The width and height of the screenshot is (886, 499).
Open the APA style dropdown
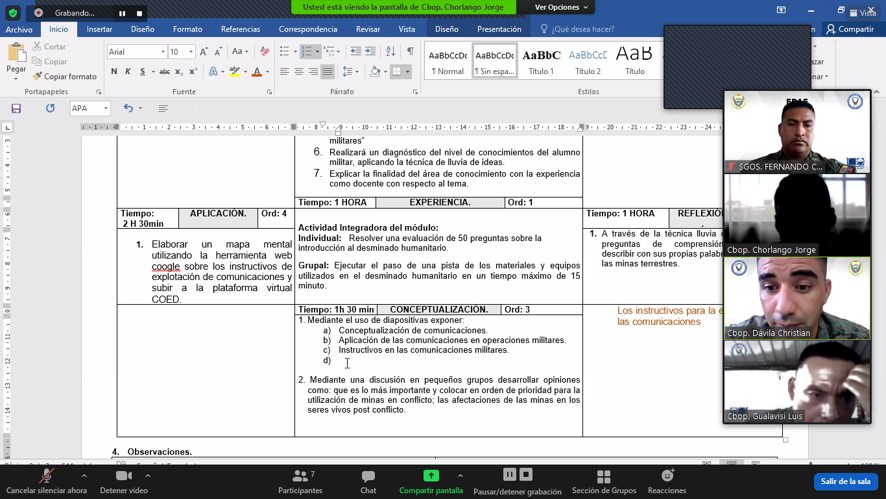(106, 108)
